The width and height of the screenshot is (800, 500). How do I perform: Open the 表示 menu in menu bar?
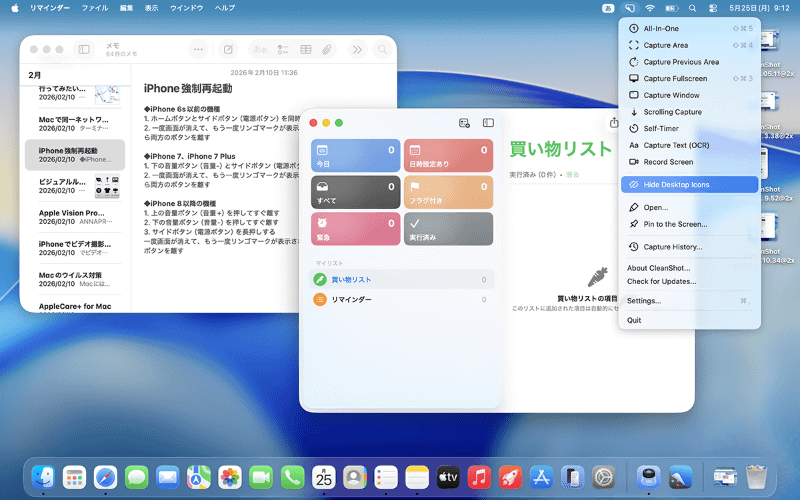point(151,8)
